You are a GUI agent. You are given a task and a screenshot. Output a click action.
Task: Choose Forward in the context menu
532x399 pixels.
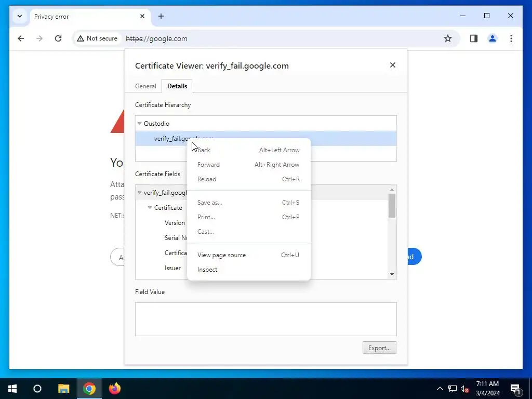pos(249,165)
